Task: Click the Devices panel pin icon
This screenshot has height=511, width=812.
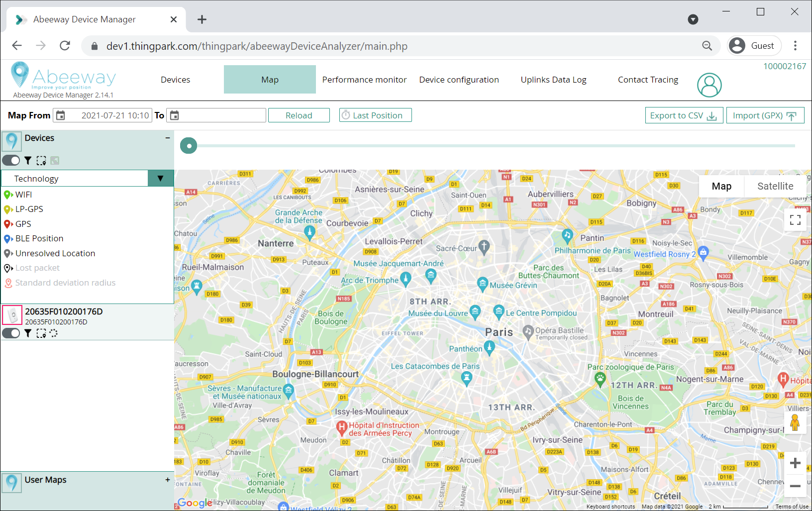Action: pos(11,141)
